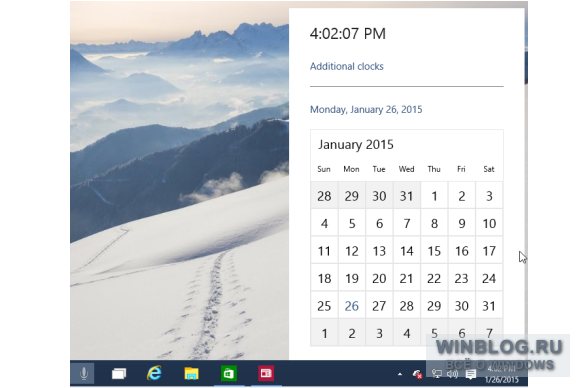Select date 25 in the calendar

point(324,306)
